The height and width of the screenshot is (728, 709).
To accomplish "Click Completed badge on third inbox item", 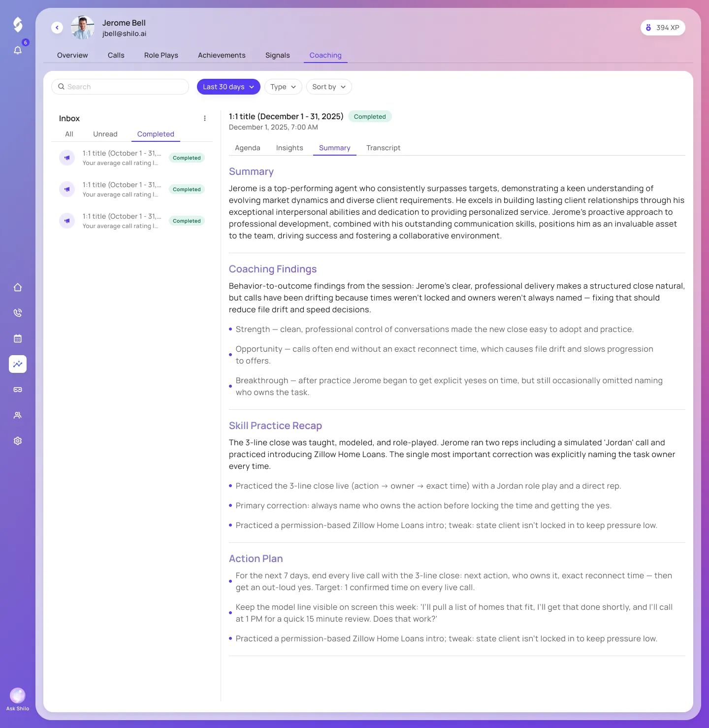I will click(187, 221).
